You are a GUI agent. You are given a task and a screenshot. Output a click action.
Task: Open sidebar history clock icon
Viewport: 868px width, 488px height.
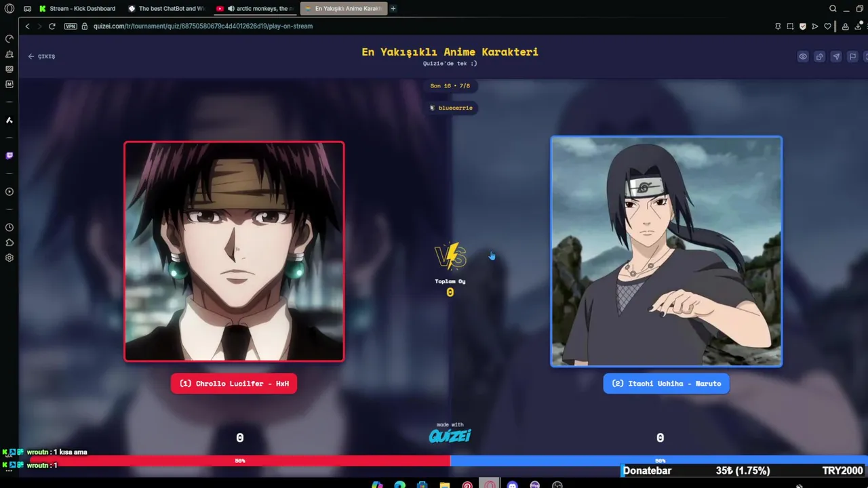click(x=9, y=228)
